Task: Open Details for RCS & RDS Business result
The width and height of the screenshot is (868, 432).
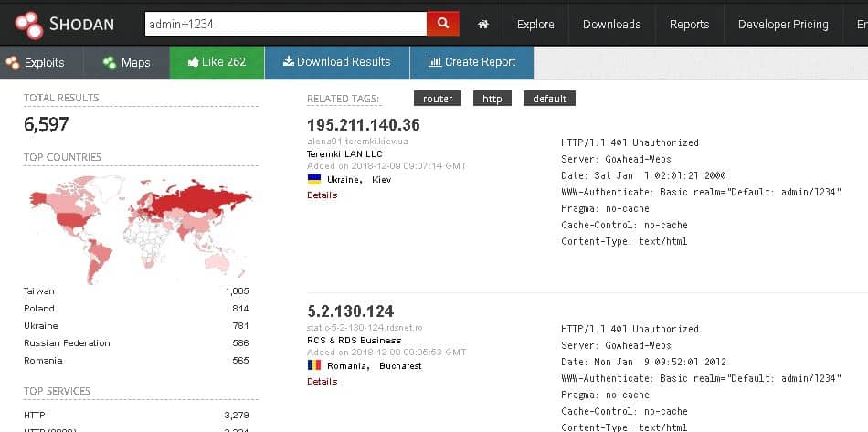Action: 322,381
